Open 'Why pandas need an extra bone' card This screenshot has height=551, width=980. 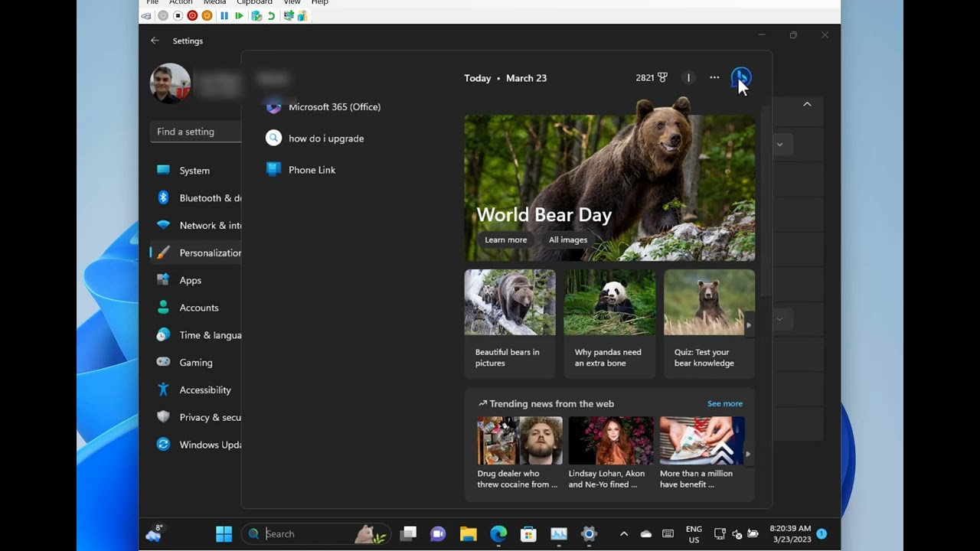click(x=609, y=323)
